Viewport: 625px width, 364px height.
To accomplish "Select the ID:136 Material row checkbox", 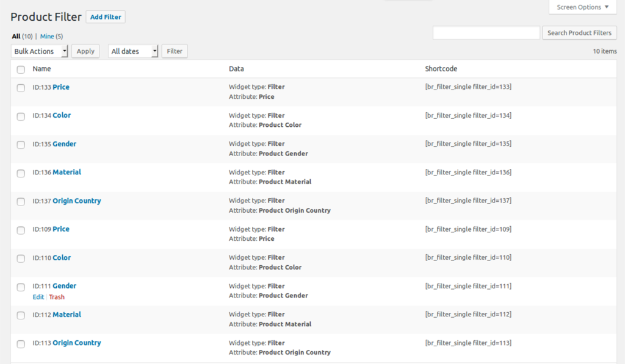I will coord(21,173).
